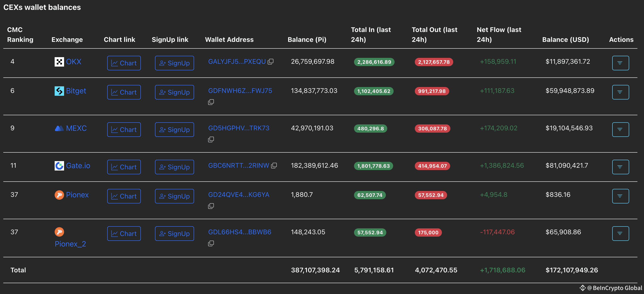This screenshot has height=294, width=644.
Task: Click the Total Out (last 24h) header
Action: [435, 35]
